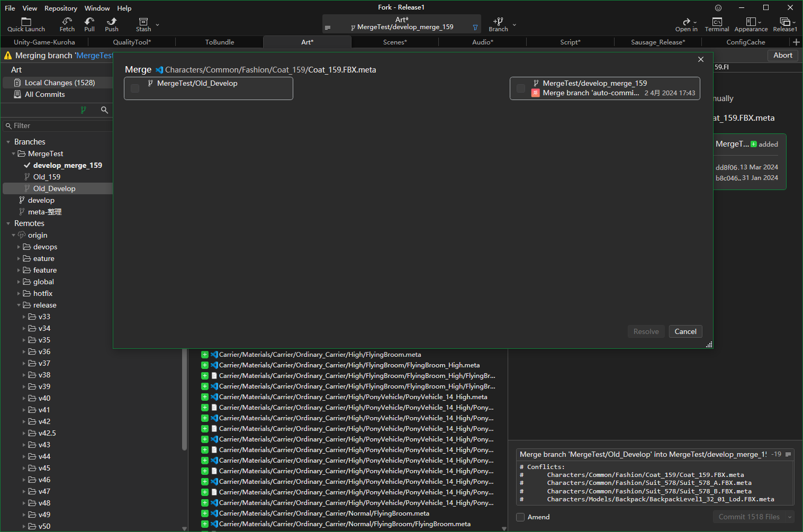Open the Stash tool

[143, 24]
